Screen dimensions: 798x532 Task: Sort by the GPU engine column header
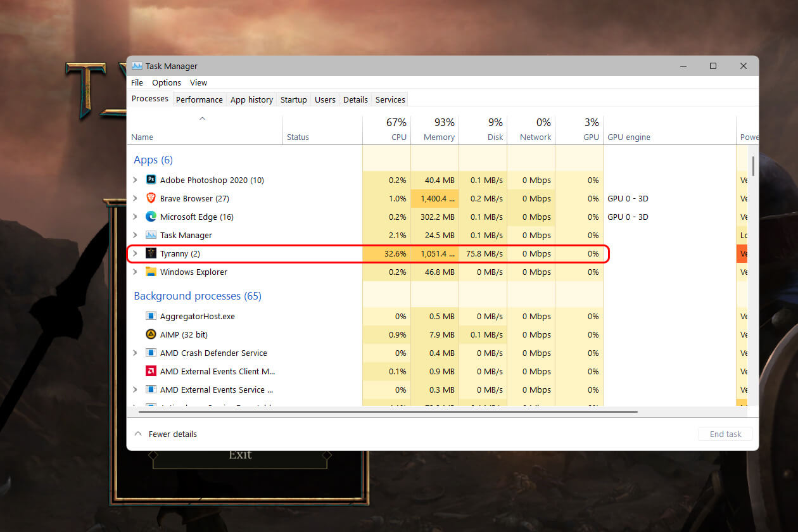tap(669, 130)
